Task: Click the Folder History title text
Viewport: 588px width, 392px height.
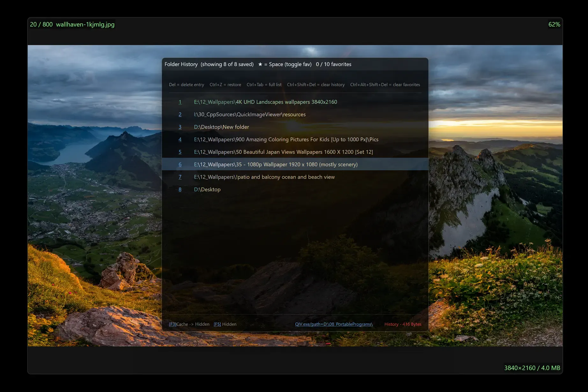Action: [x=181, y=64]
